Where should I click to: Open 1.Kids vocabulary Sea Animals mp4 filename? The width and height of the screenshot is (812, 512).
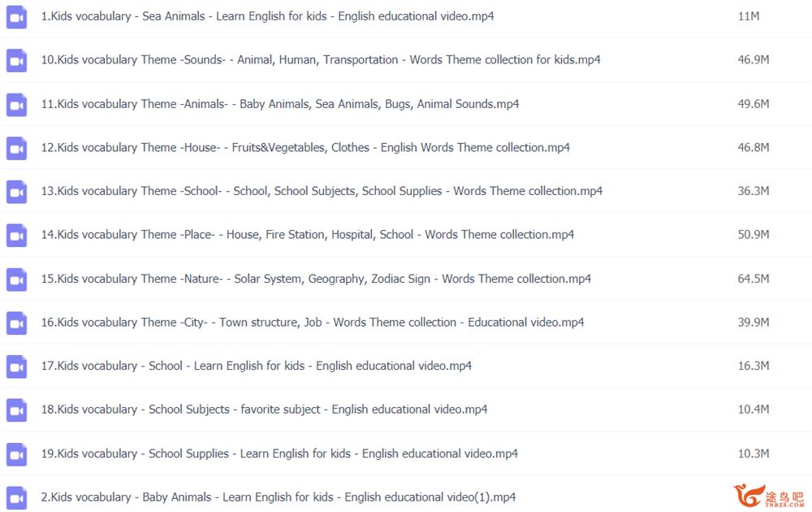click(267, 16)
